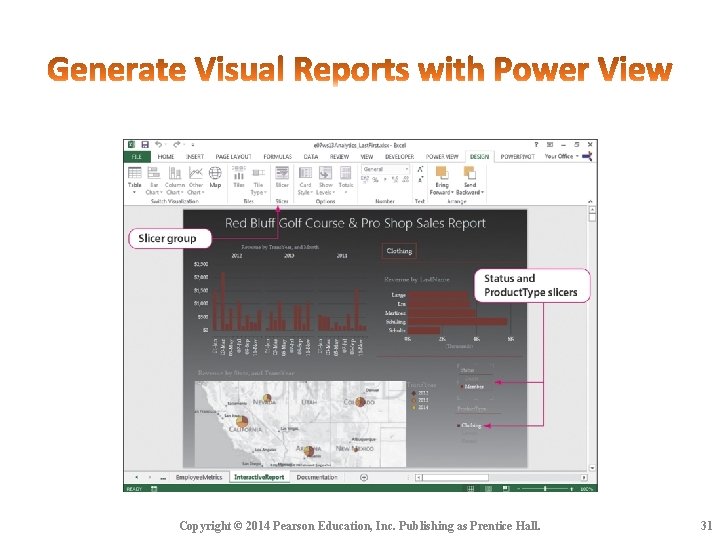Go to previous sheet tab arrow
Image resolution: width=720 pixels, height=540 pixels.
click(x=136, y=478)
